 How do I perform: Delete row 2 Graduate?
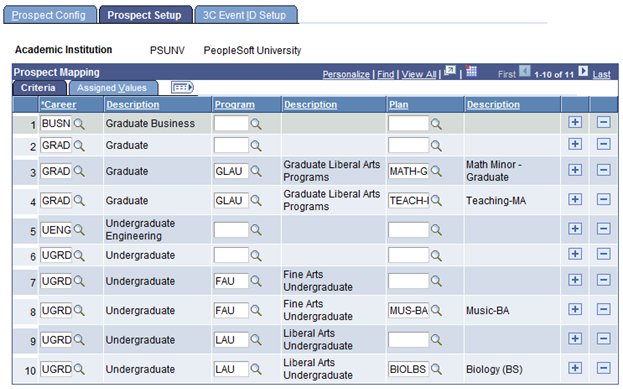[x=604, y=144]
